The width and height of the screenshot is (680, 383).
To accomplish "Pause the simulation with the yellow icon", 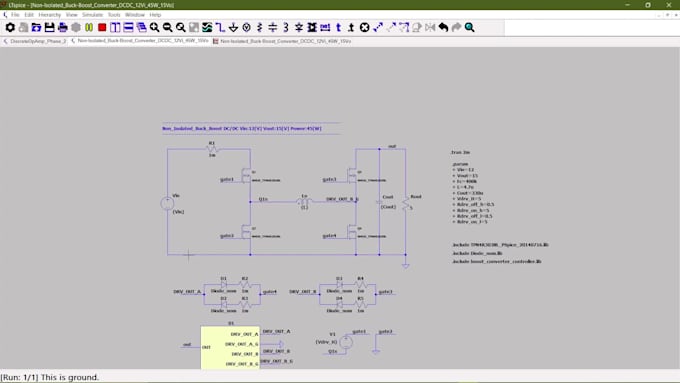I will point(89,27).
